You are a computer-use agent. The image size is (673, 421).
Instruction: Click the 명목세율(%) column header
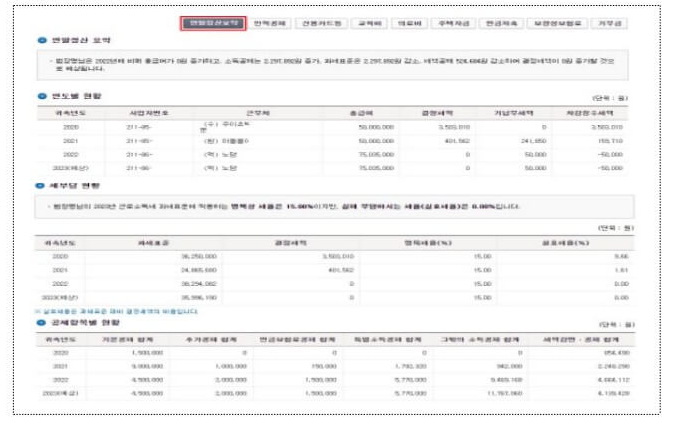click(427, 243)
